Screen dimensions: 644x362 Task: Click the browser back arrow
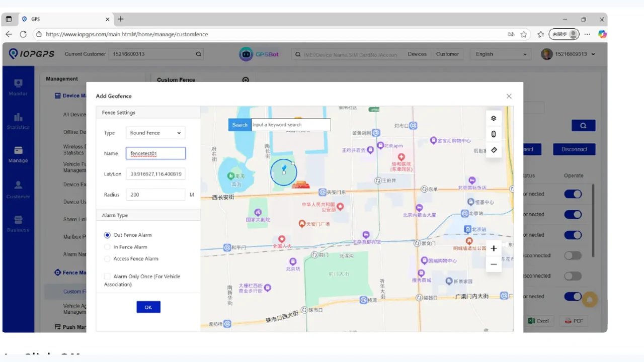point(9,34)
